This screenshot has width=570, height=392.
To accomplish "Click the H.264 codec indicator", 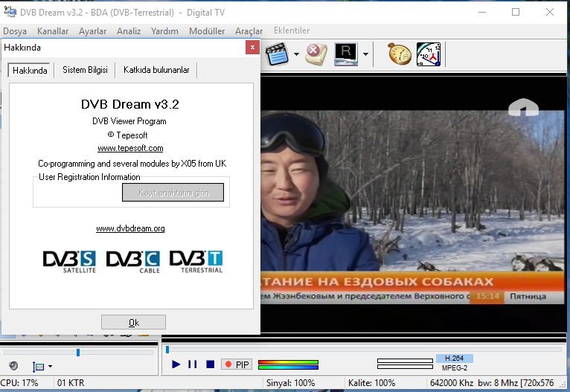I will click(x=455, y=359).
